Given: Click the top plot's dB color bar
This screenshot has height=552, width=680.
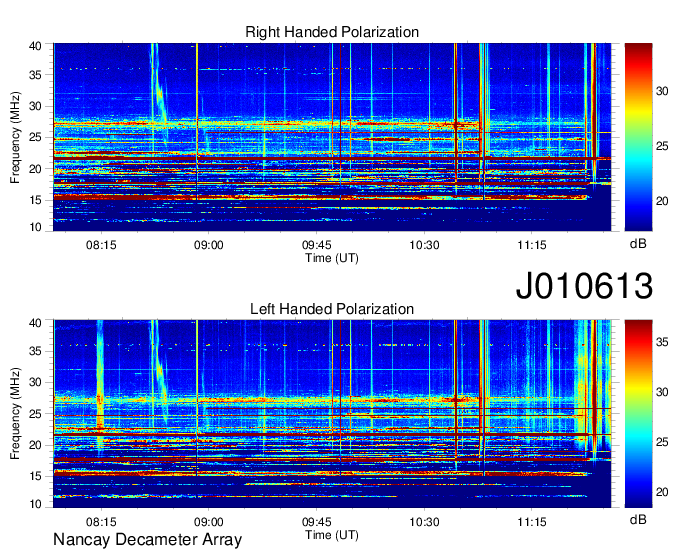Looking at the screenshot, I should (638, 137).
